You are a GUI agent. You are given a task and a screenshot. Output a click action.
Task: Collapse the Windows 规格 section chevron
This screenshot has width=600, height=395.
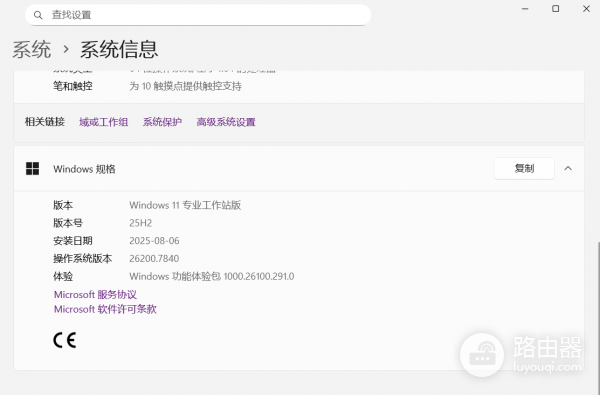tap(568, 168)
